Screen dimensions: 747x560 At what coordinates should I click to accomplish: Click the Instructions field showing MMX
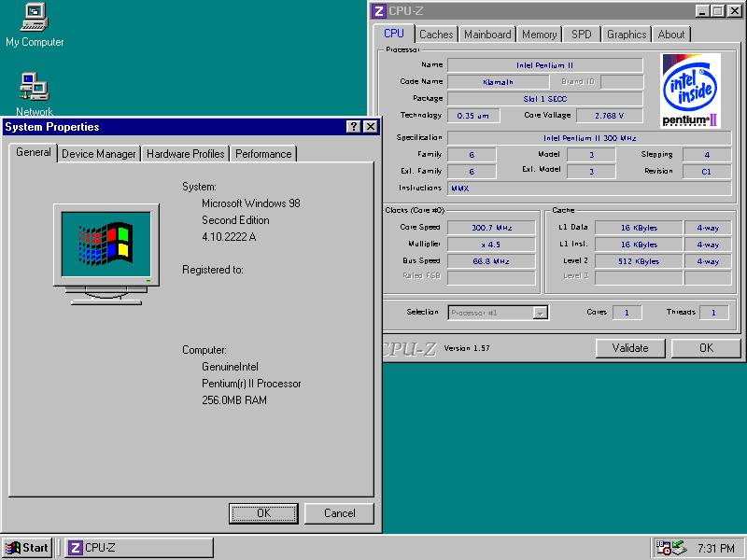589,189
